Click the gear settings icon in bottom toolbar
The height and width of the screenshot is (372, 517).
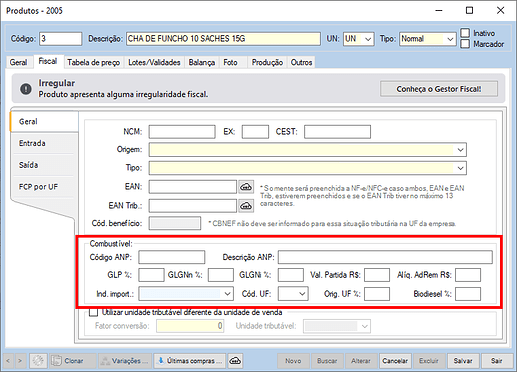(x=38, y=361)
